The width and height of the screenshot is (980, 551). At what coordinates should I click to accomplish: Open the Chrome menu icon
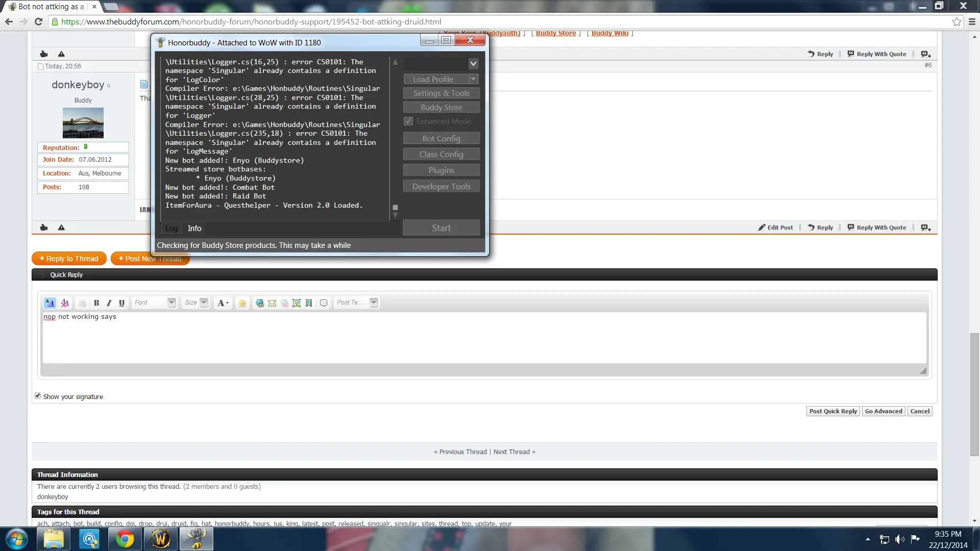click(972, 21)
